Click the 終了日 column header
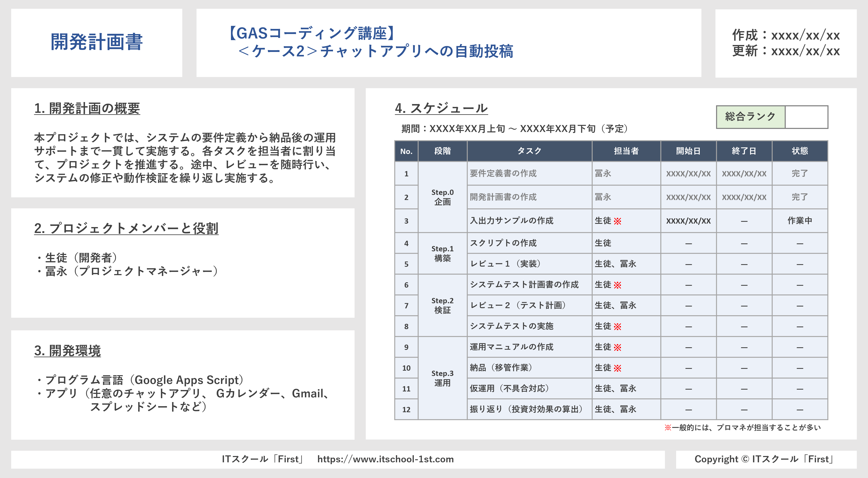 click(744, 151)
